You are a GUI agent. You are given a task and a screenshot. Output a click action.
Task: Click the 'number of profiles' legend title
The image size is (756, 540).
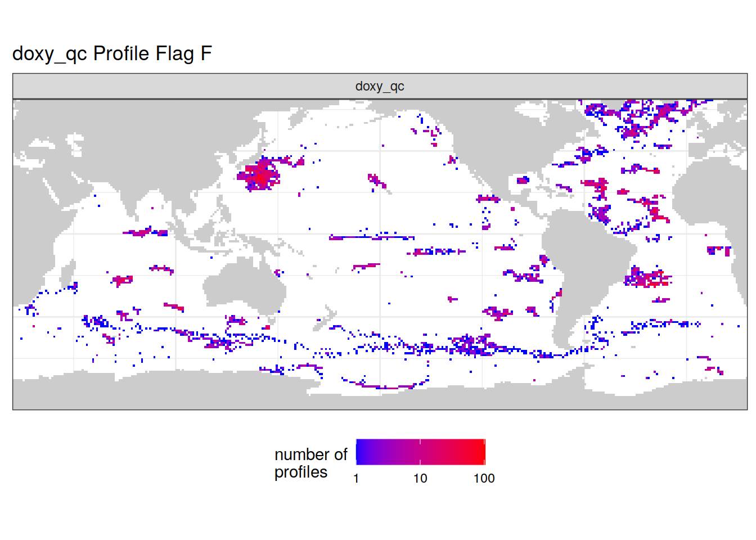click(310, 463)
